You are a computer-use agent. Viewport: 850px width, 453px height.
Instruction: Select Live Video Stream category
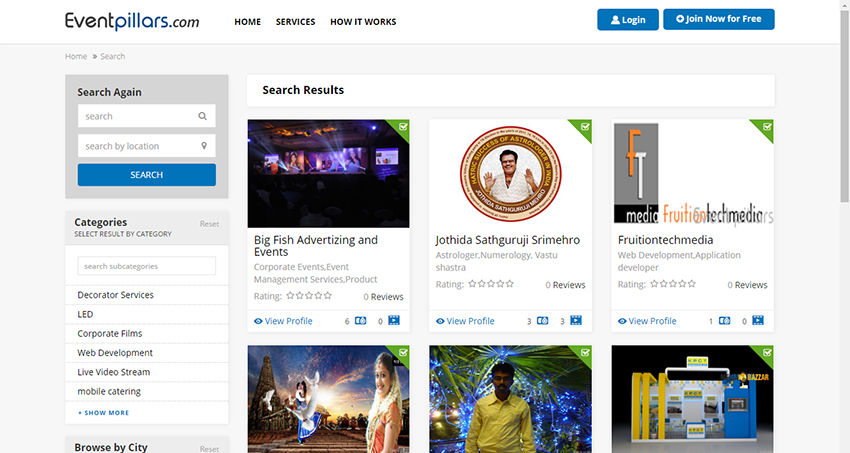click(113, 372)
